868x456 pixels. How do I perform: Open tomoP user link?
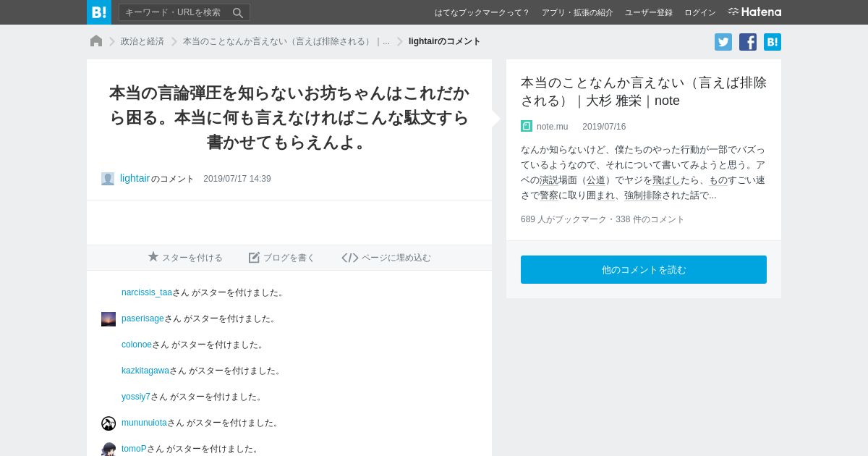click(x=134, y=449)
